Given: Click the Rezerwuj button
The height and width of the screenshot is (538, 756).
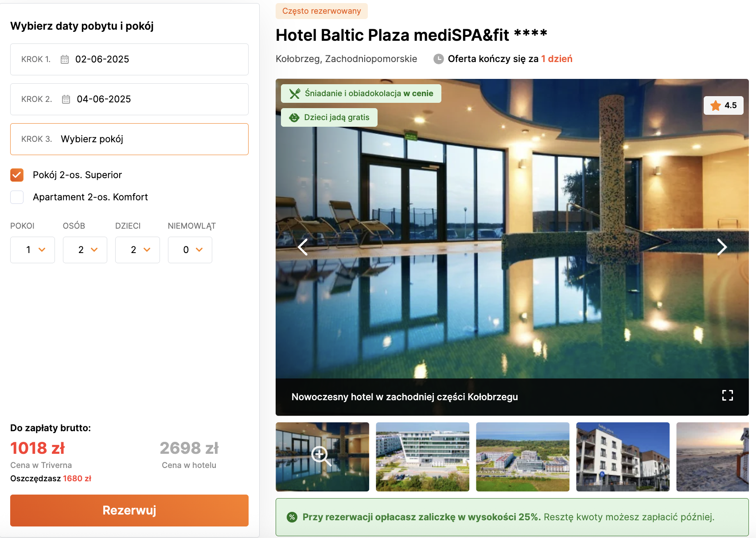Looking at the screenshot, I should tap(129, 511).
